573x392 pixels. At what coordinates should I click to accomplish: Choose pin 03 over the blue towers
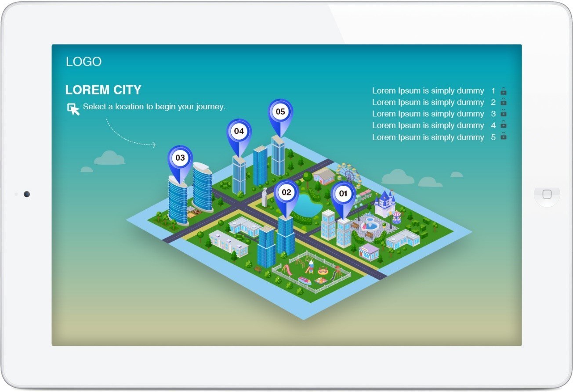pyautogui.click(x=180, y=157)
